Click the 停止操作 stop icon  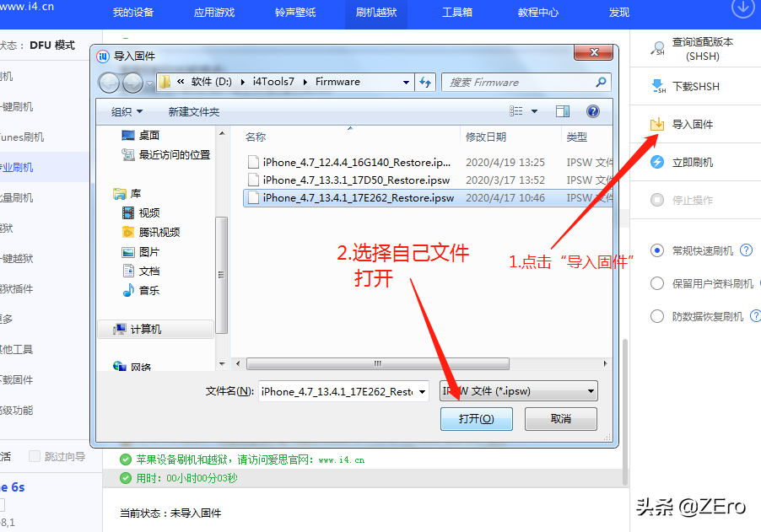[x=657, y=200]
